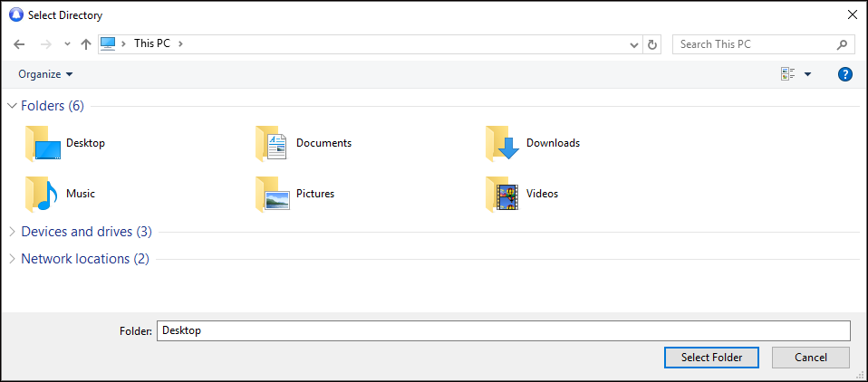The image size is (868, 382).
Task: Select the Videos folder icon
Action: (502, 194)
